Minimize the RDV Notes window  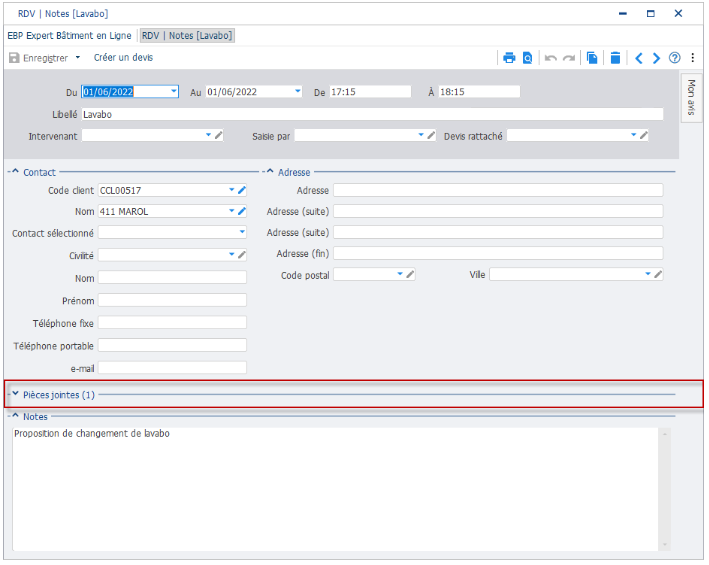623,14
